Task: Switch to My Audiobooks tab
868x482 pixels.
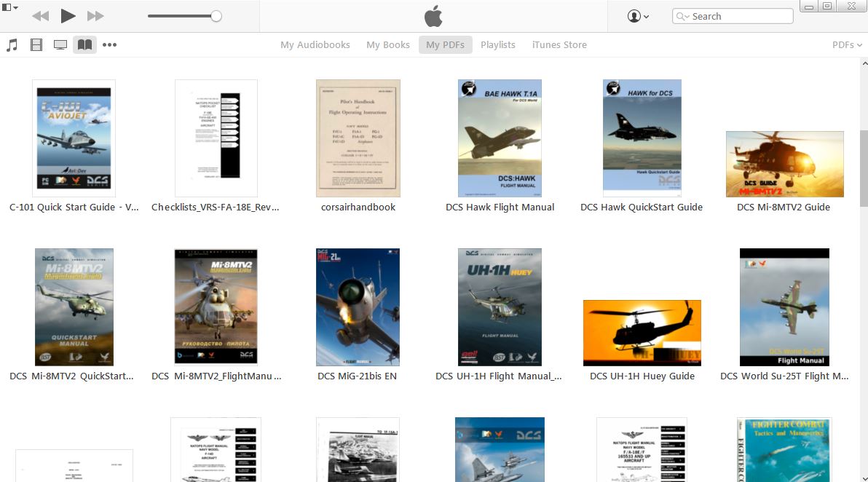Action: pos(315,45)
